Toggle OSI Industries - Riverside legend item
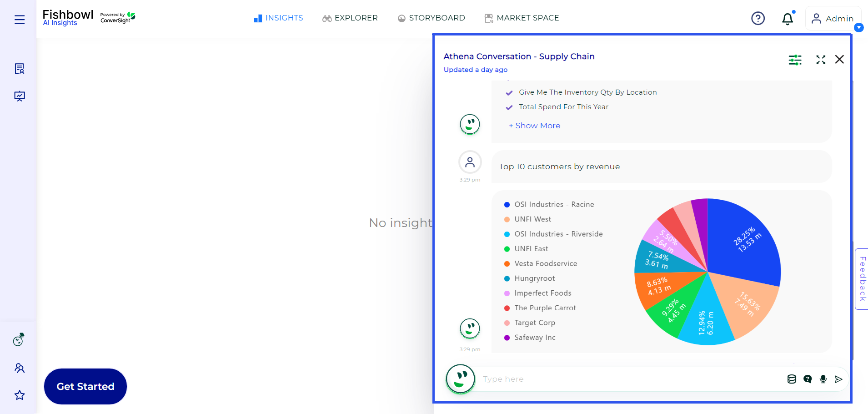The height and width of the screenshot is (414, 868). pyautogui.click(x=554, y=234)
